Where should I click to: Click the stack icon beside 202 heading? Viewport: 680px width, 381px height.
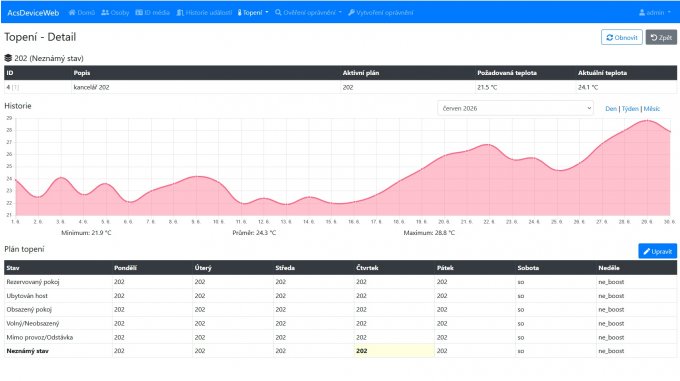(8, 58)
